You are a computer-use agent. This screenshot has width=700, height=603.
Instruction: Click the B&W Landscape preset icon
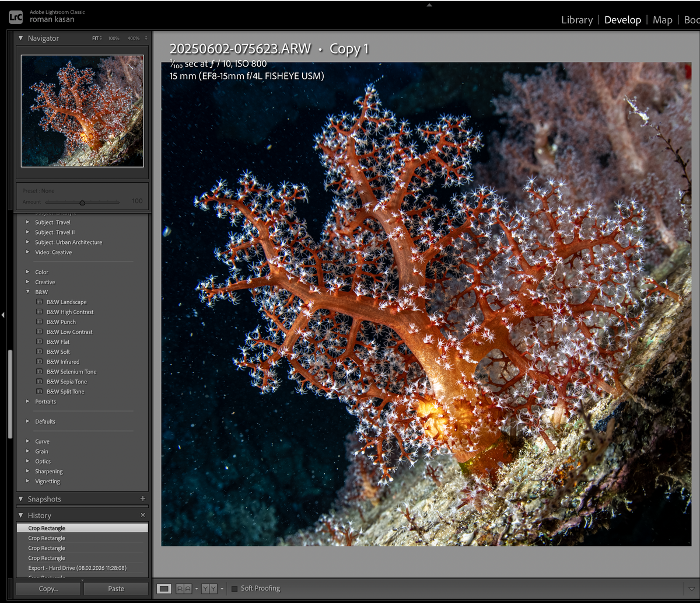coord(40,302)
